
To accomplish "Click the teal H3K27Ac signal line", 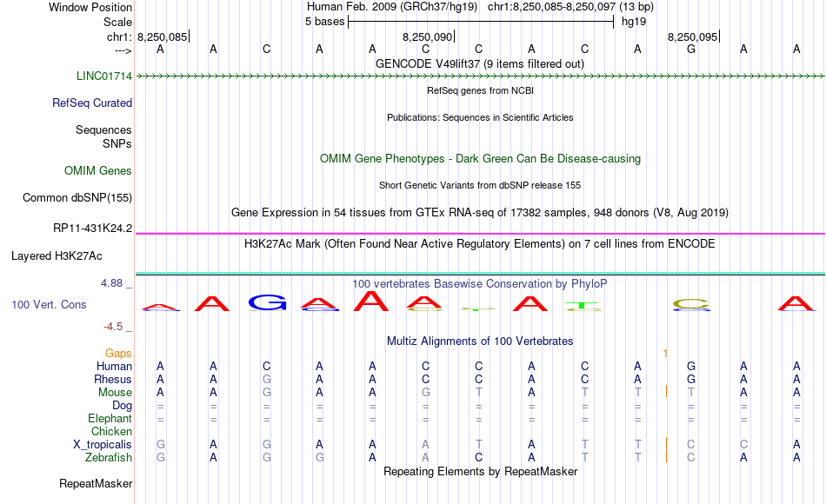I will coord(480,274).
